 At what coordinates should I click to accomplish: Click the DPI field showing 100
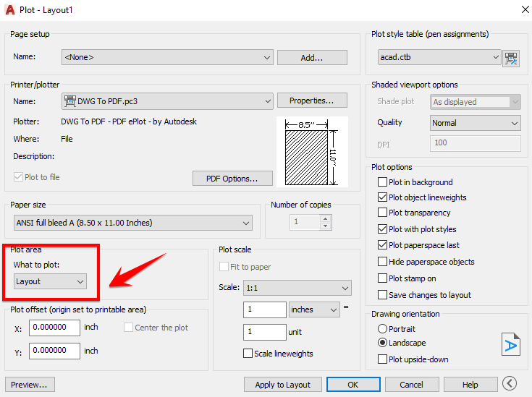(476, 143)
